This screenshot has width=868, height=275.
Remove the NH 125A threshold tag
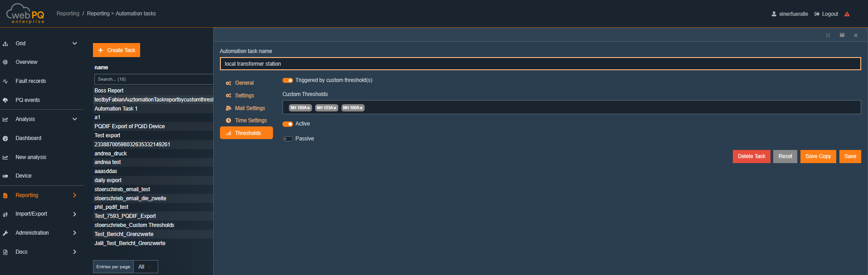click(335, 108)
